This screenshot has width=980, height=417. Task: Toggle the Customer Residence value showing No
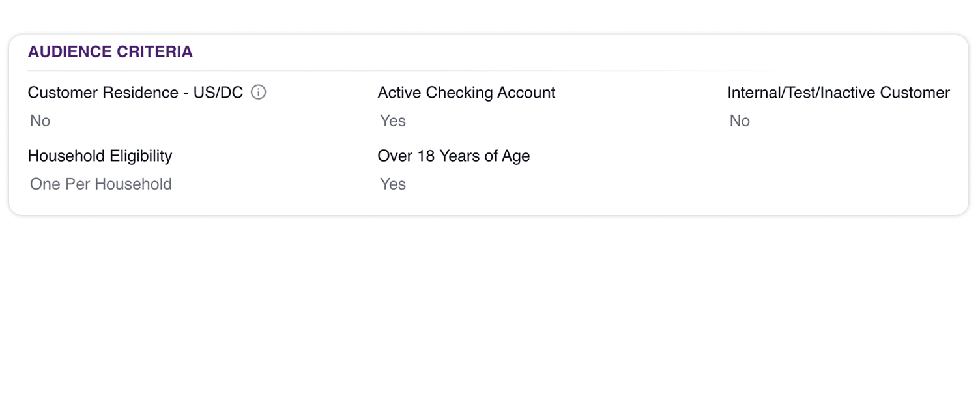pos(40,121)
